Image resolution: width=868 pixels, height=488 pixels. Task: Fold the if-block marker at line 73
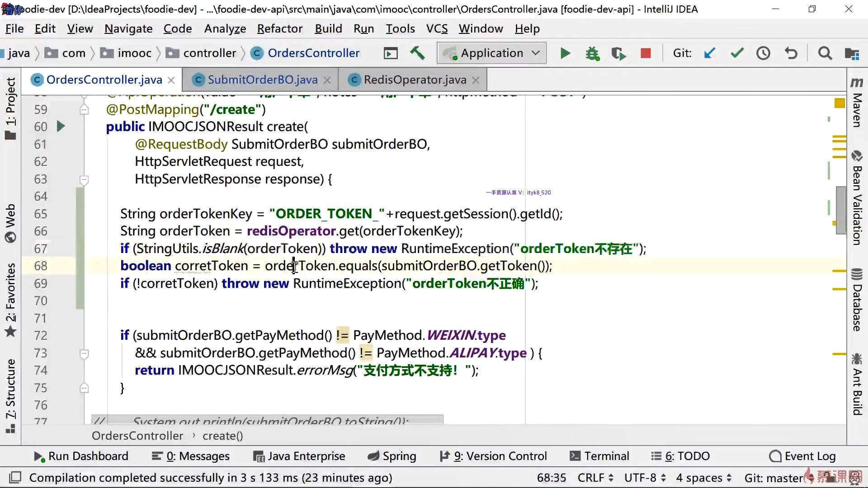84,353
